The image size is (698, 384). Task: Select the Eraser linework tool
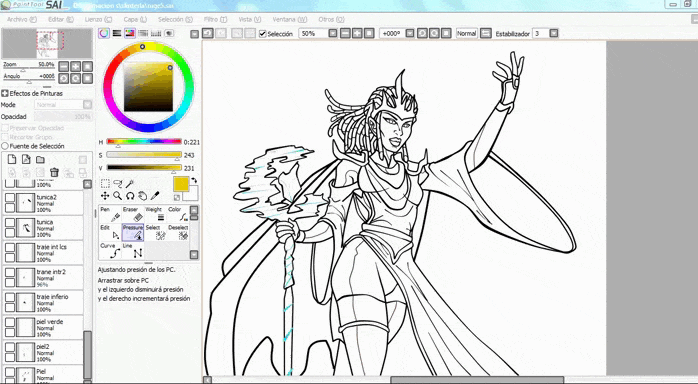pyautogui.click(x=132, y=214)
